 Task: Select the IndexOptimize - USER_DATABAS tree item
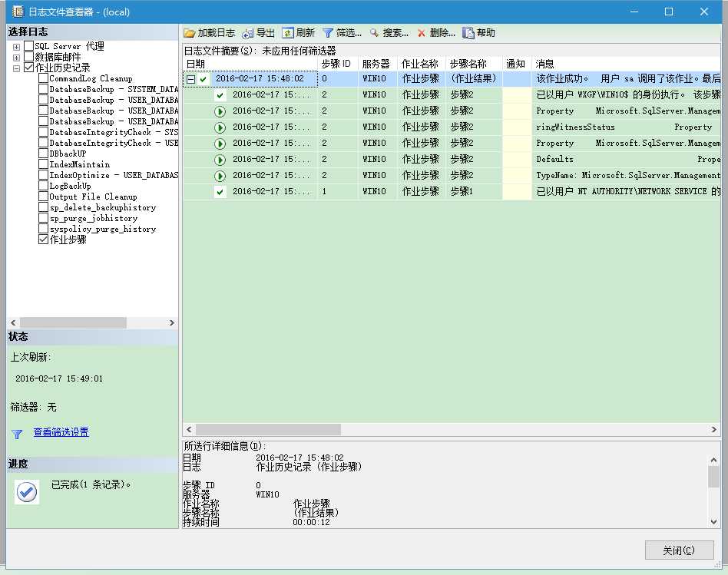tap(114, 175)
